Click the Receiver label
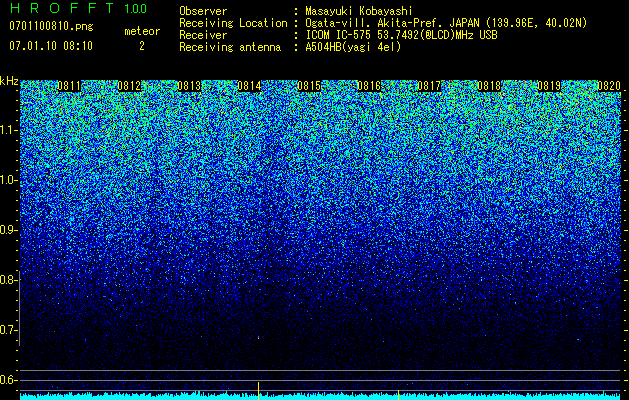Screen dimensions: 629x400 tap(203, 35)
